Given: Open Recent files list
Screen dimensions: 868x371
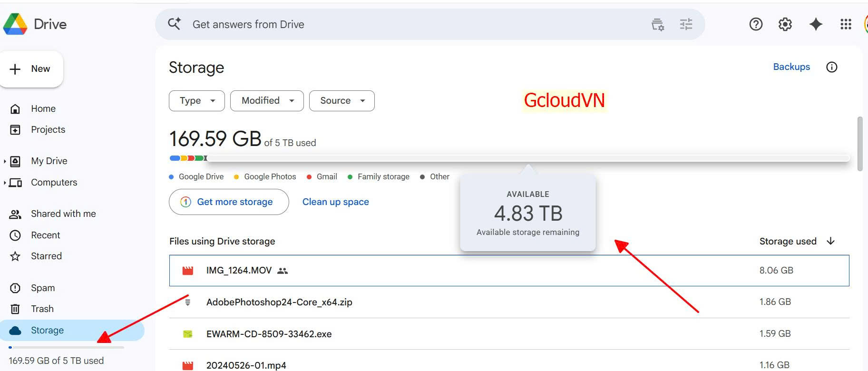Looking at the screenshot, I should point(46,235).
